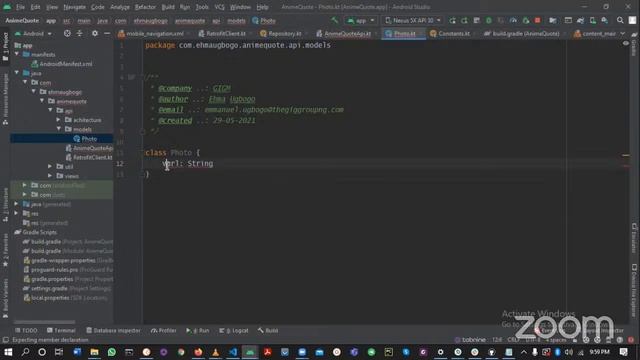
Task: Switch to mobile_navigation.xml tab
Action: pyautogui.click(x=154, y=33)
